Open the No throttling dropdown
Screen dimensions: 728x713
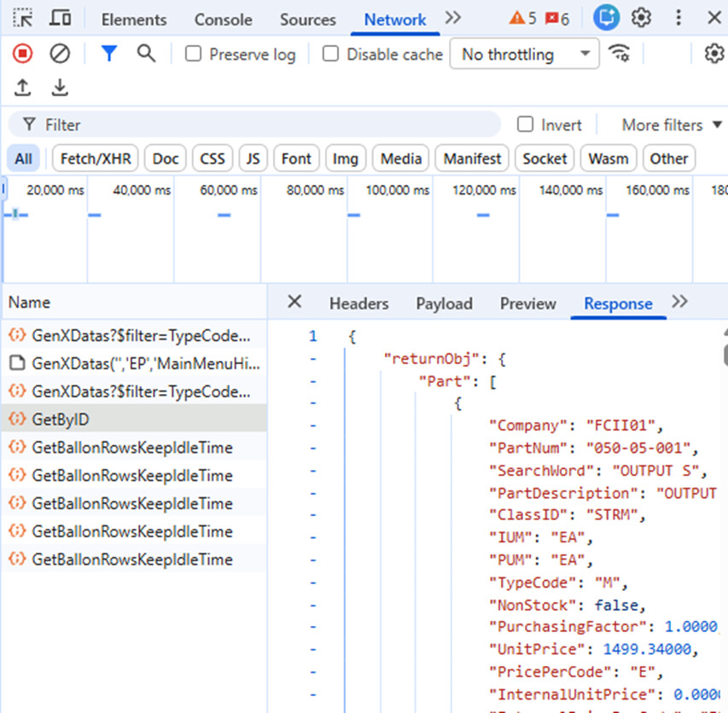click(524, 55)
